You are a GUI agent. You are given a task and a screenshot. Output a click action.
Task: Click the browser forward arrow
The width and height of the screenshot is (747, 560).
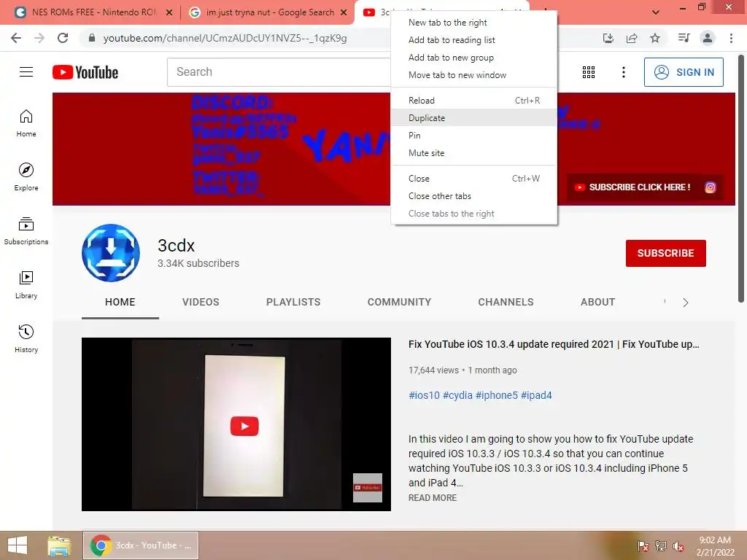coord(39,38)
